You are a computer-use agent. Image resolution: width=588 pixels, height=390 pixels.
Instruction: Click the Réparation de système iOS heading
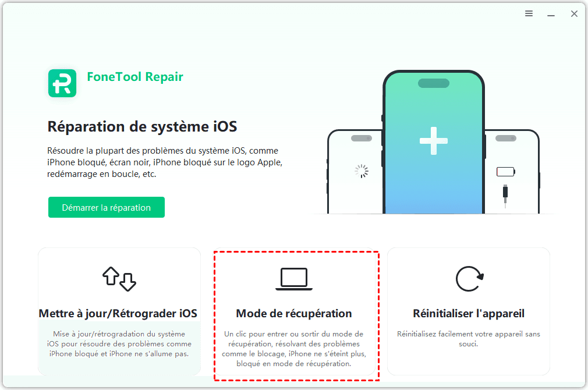point(142,127)
